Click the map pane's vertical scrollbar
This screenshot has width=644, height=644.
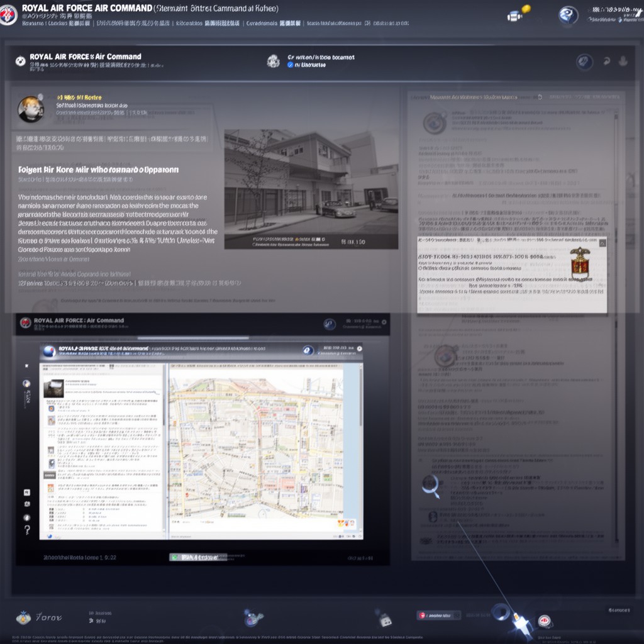[x=360, y=448]
